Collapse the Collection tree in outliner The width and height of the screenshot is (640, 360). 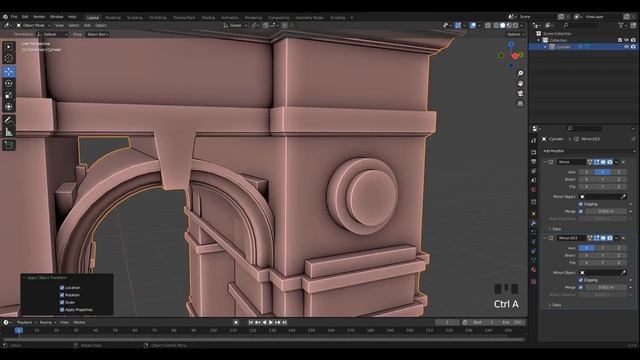539,40
